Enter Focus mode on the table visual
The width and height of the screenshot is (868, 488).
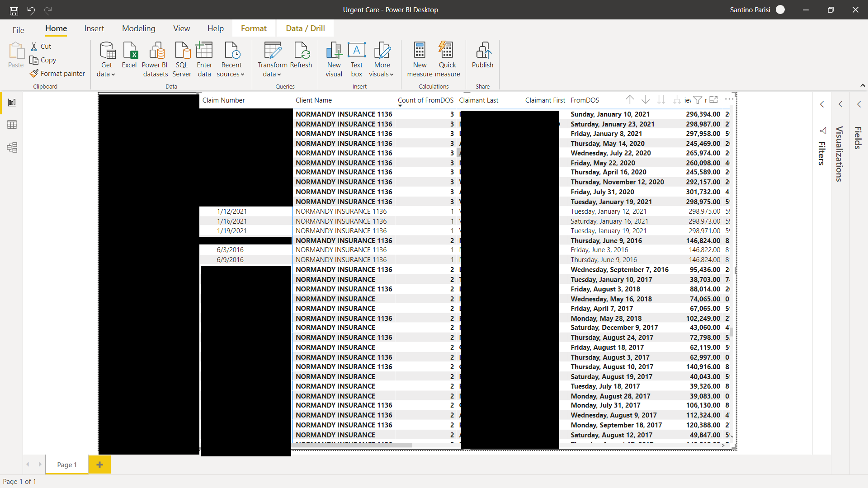(x=714, y=99)
